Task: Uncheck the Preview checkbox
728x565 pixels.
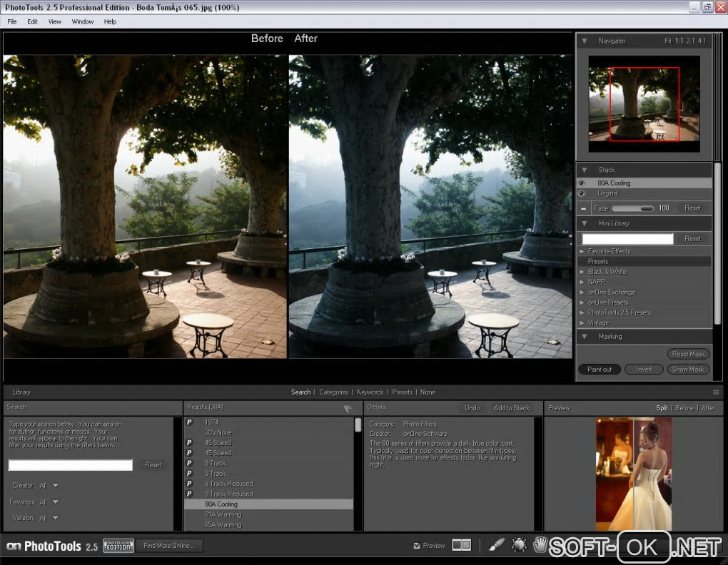Action: click(417, 546)
